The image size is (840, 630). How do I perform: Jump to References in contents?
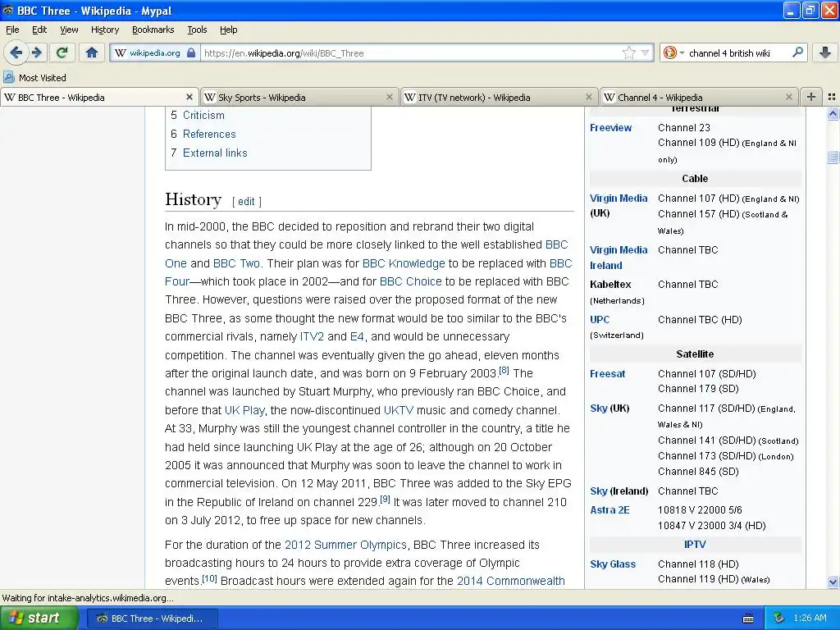(x=209, y=134)
